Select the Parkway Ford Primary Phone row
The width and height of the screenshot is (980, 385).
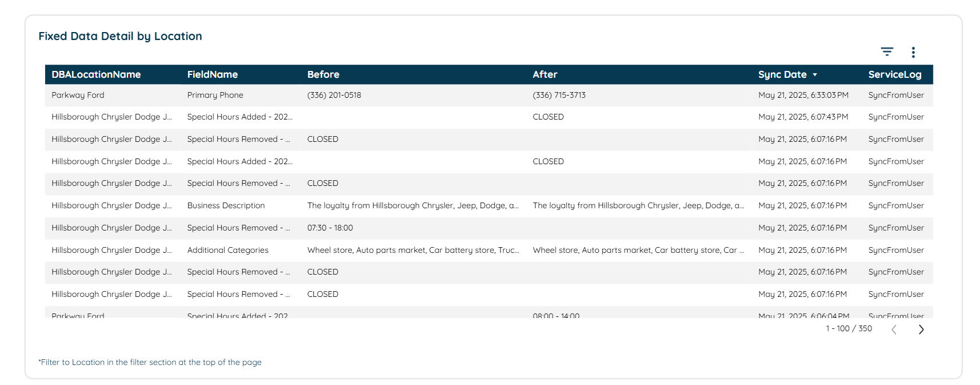point(489,96)
